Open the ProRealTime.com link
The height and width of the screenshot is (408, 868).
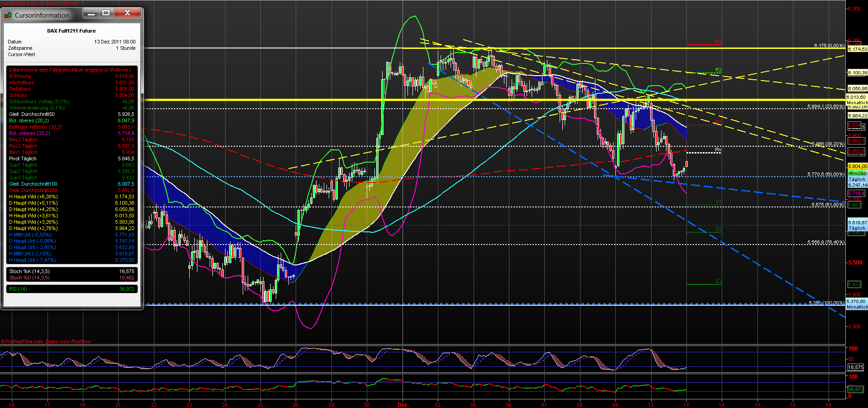tap(23, 341)
